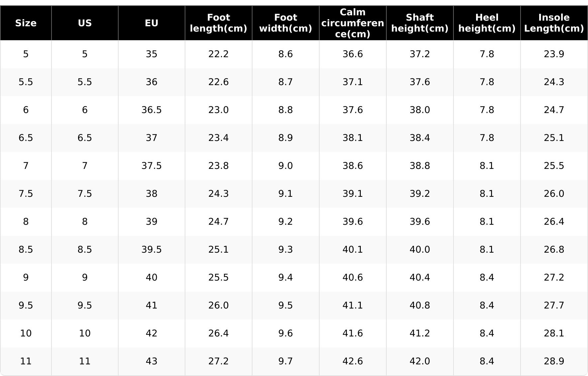Select EU size 36.5 cell
588x376 pixels.
pyautogui.click(x=151, y=110)
